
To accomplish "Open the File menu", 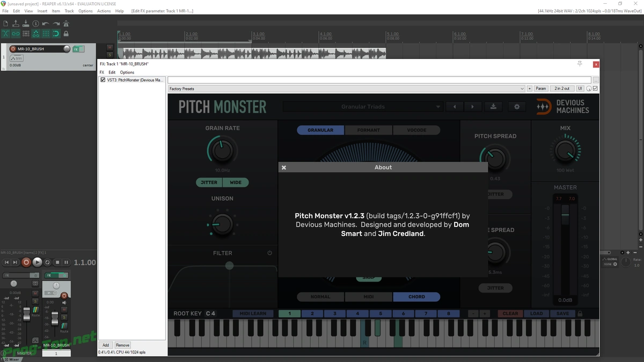I will coord(5,11).
